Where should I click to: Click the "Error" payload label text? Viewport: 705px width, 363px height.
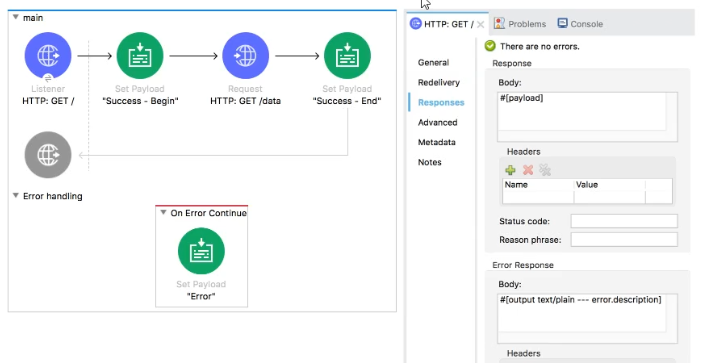[201, 296]
